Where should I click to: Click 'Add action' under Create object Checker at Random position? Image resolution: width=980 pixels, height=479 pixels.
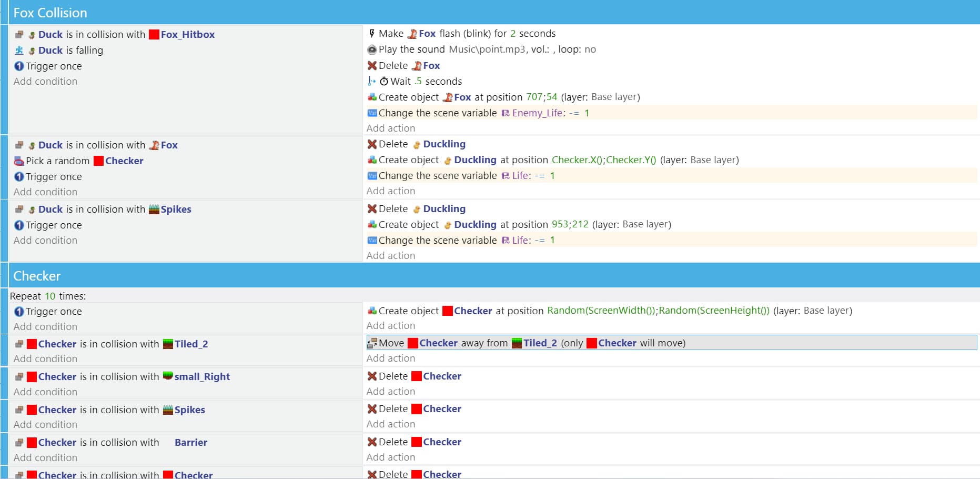391,326
